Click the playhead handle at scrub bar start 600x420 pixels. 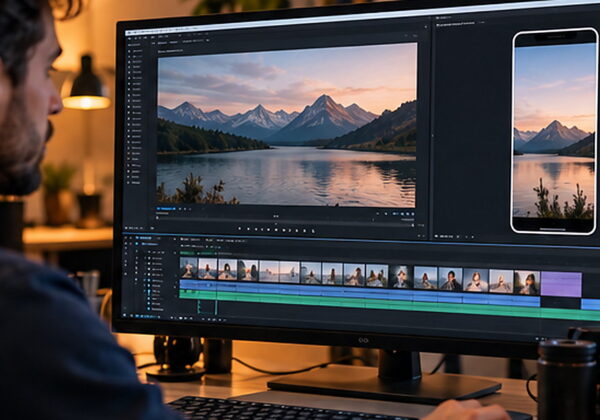click(157, 218)
